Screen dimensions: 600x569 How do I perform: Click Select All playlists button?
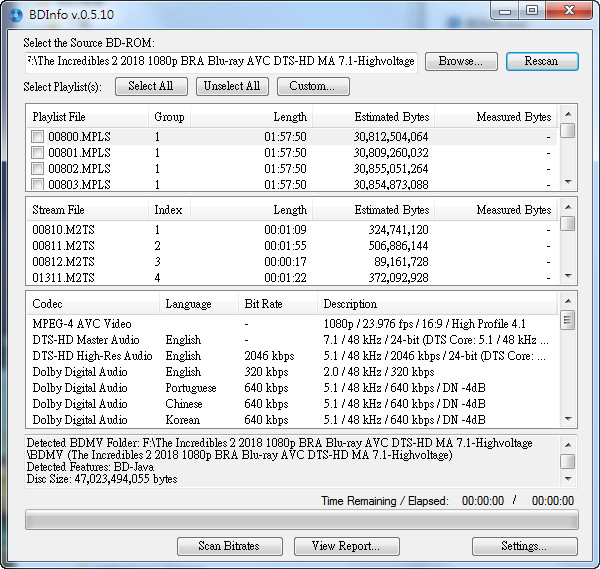(151, 86)
